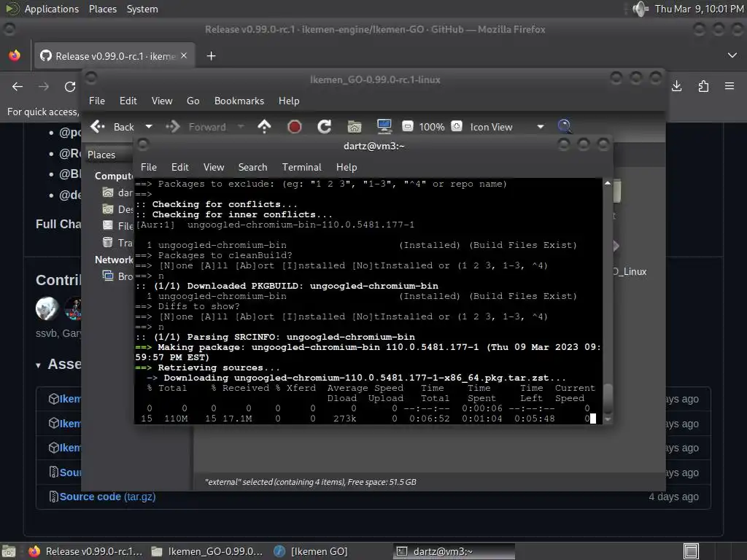Switch to Ikemen_GO-0.99.0 folder taskbar button
747x560 pixels.
coord(206,551)
